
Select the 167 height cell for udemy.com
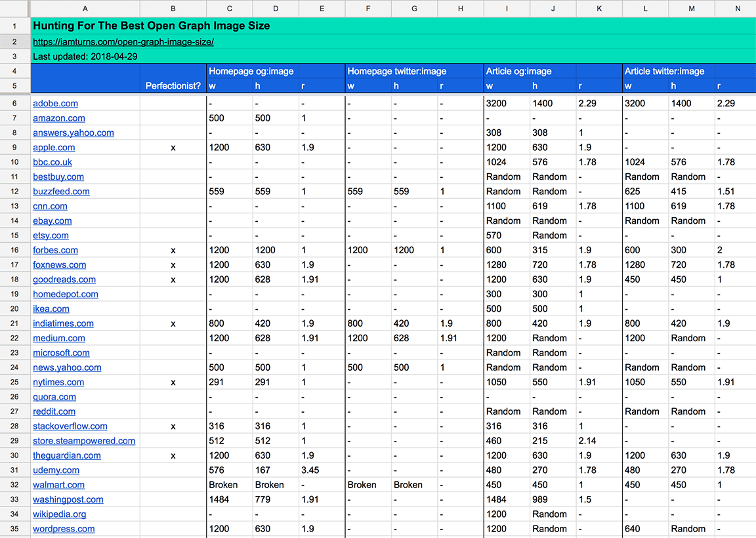click(276, 470)
